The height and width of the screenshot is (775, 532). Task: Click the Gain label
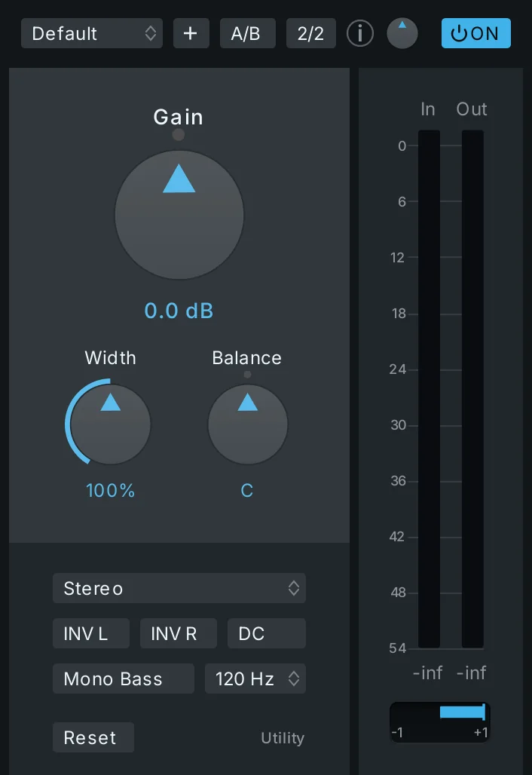179,117
